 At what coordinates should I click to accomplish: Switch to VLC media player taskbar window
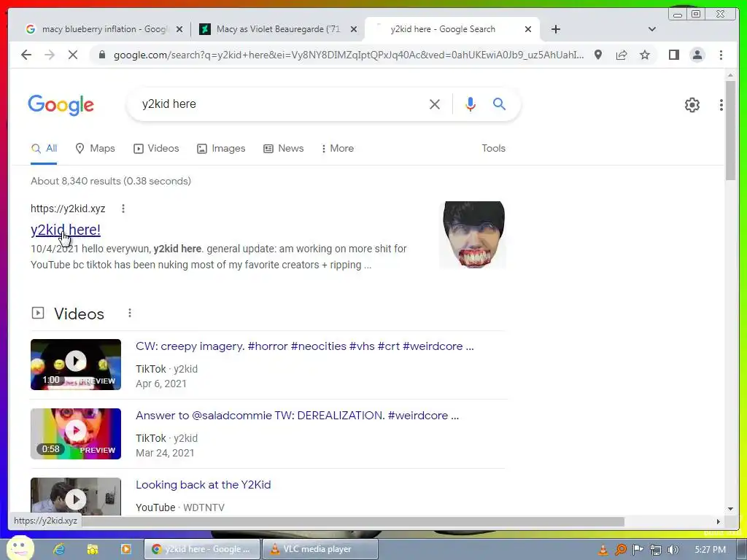click(320, 549)
